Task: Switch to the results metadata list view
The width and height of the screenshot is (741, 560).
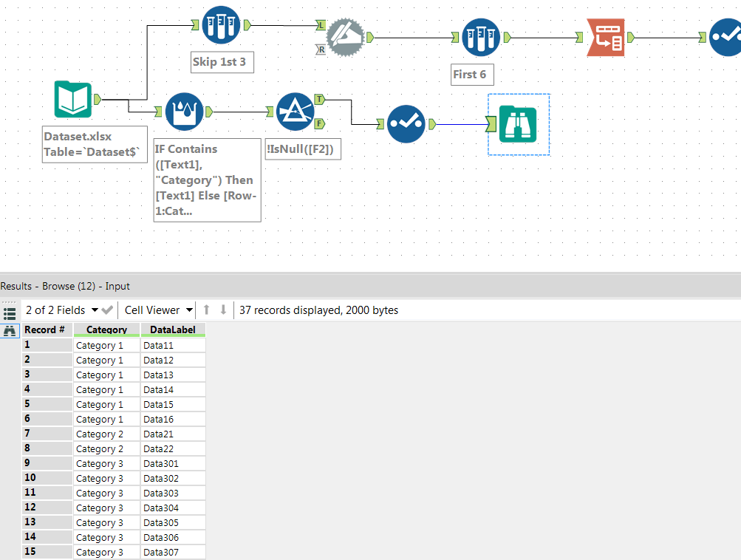Action: (x=10, y=313)
